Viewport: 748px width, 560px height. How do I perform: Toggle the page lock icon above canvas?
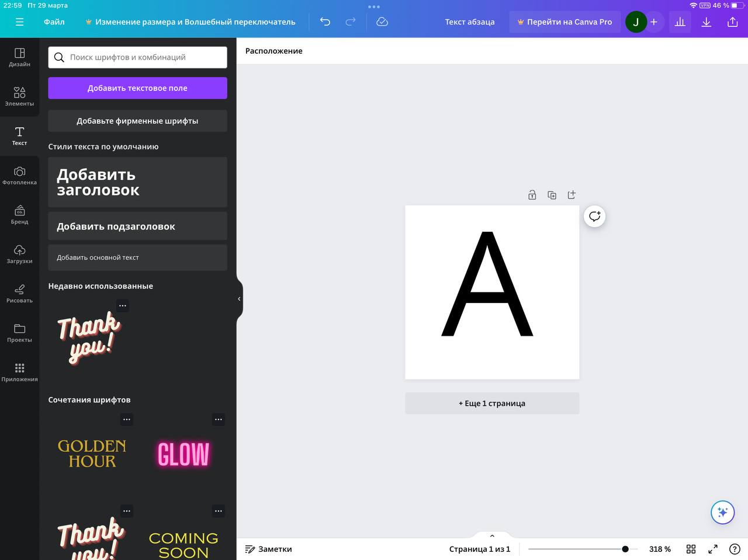click(x=532, y=195)
